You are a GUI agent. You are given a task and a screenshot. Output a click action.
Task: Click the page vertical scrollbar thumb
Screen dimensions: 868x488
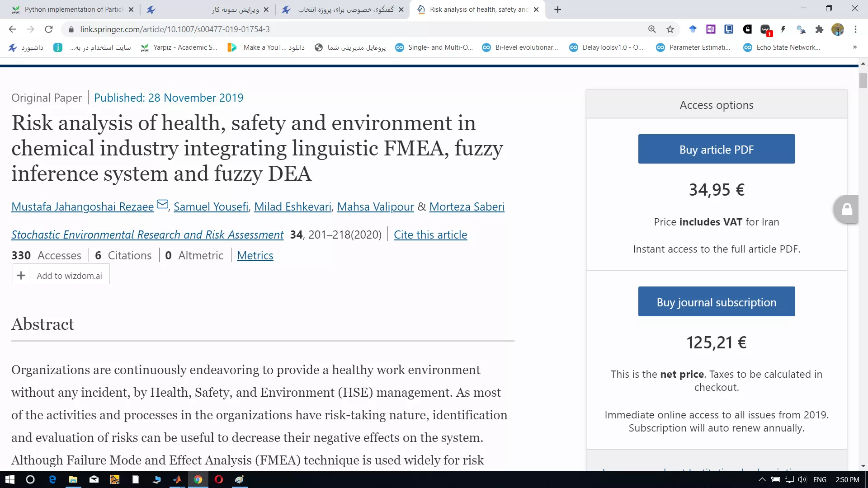tap(863, 80)
